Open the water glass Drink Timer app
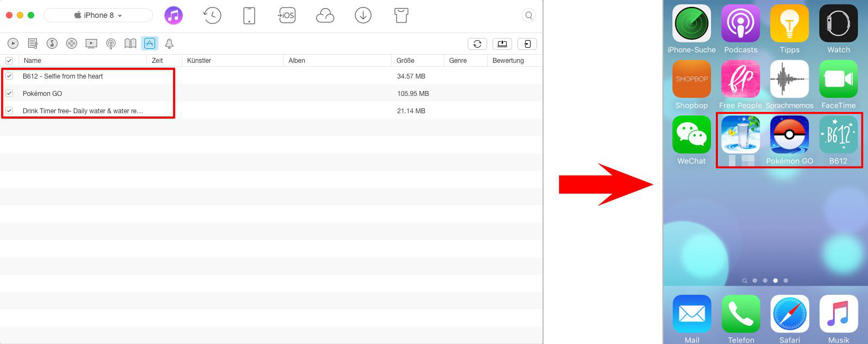This screenshot has width=868, height=344. tap(741, 135)
